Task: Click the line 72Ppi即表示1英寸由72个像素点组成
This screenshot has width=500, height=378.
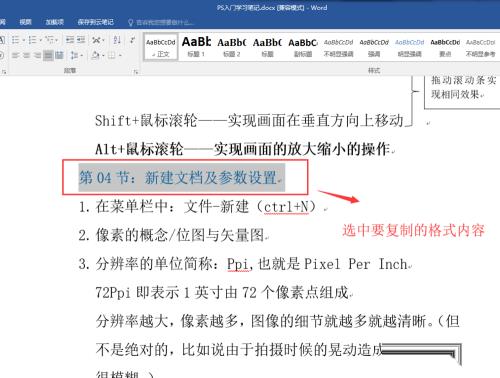Action: click(x=222, y=293)
